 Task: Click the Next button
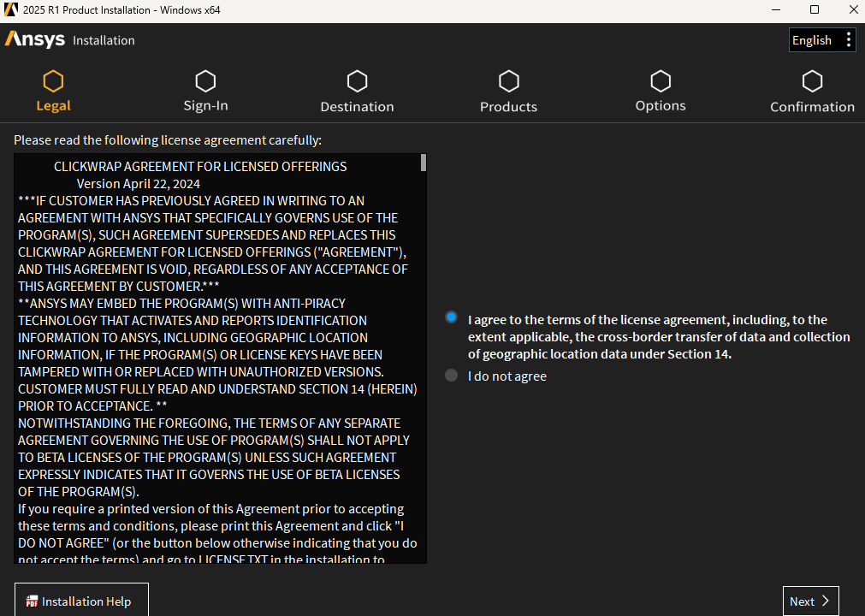tap(810, 601)
